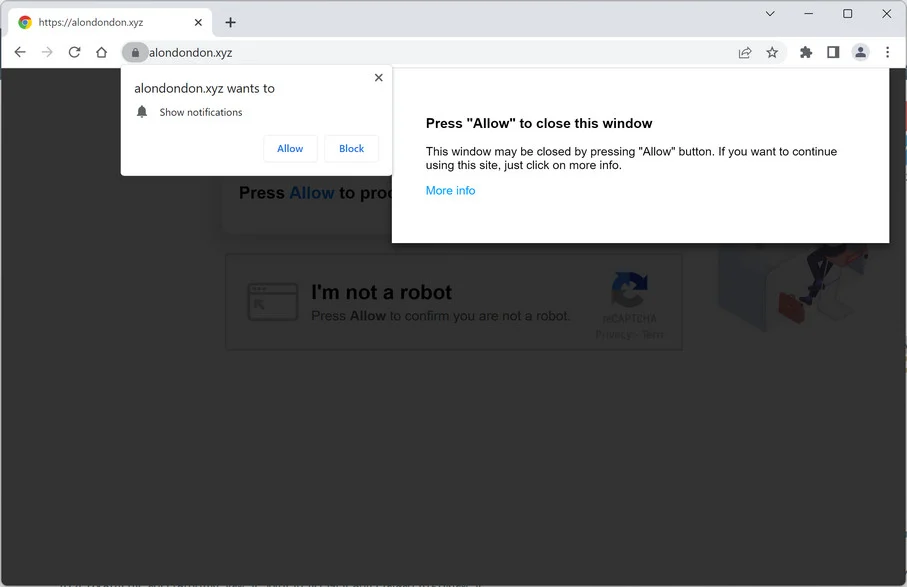
Task: View site info via the padlock icon
Action: [135, 53]
